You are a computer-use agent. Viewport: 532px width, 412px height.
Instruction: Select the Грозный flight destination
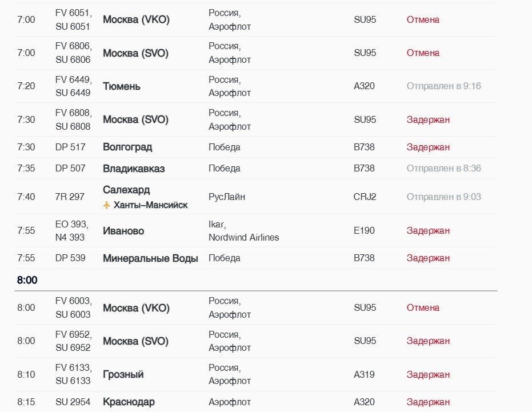pos(123,374)
